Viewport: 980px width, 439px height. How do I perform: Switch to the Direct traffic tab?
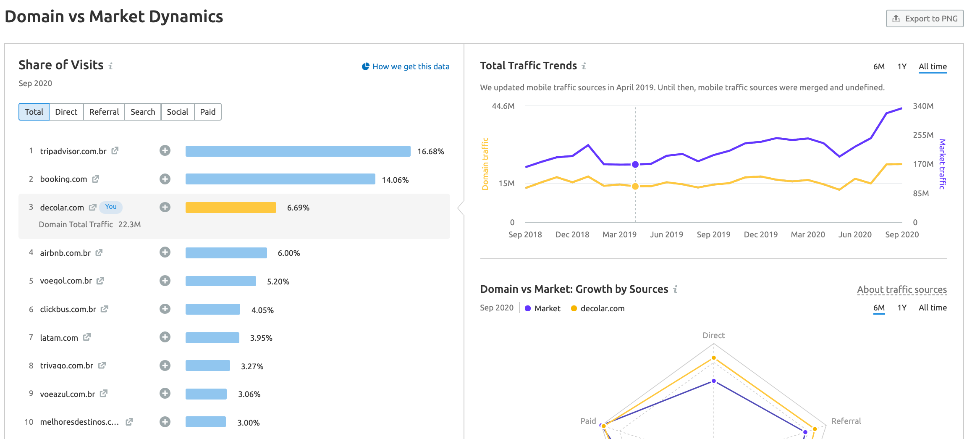[x=66, y=112]
